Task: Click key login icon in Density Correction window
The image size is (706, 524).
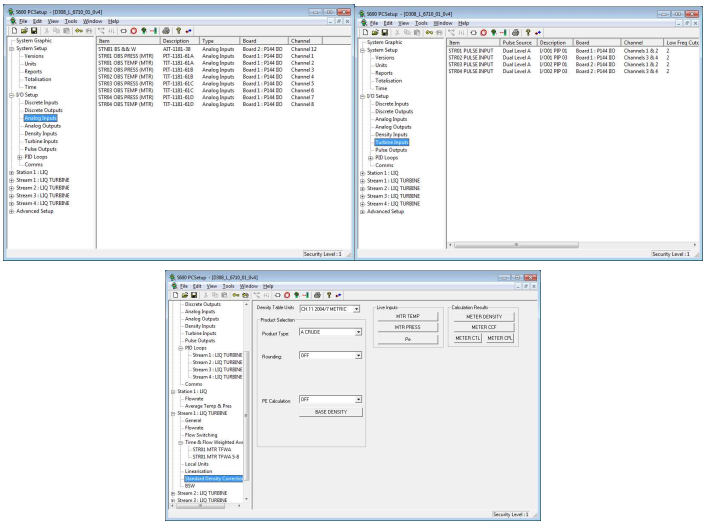Action: coord(235,295)
